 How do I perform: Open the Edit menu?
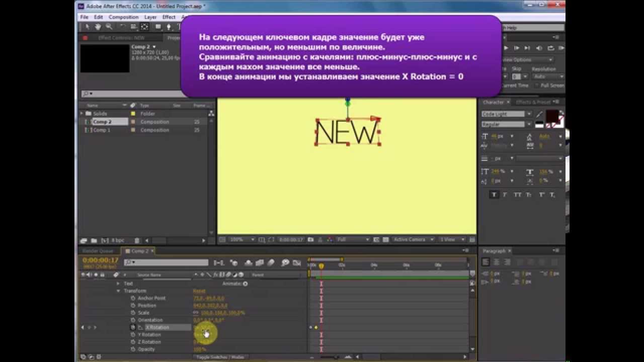coord(98,17)
